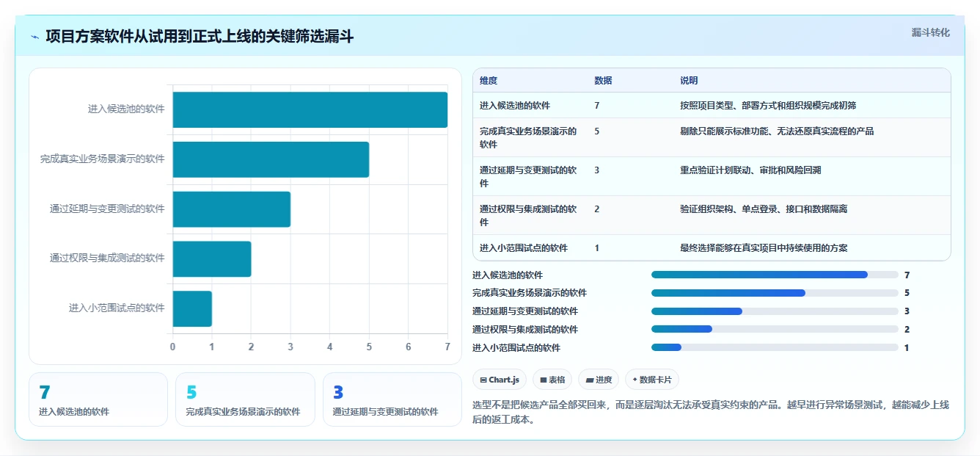Screen dimensions: 980x456
Task: Click the chart bar for 完成真实业务场景演示的软件
Action: tap(271, 159)
